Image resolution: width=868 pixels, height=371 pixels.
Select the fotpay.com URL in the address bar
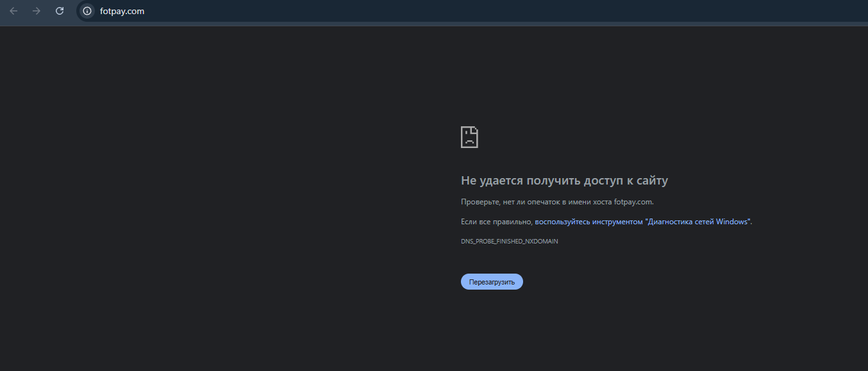(x=122, y=11)
